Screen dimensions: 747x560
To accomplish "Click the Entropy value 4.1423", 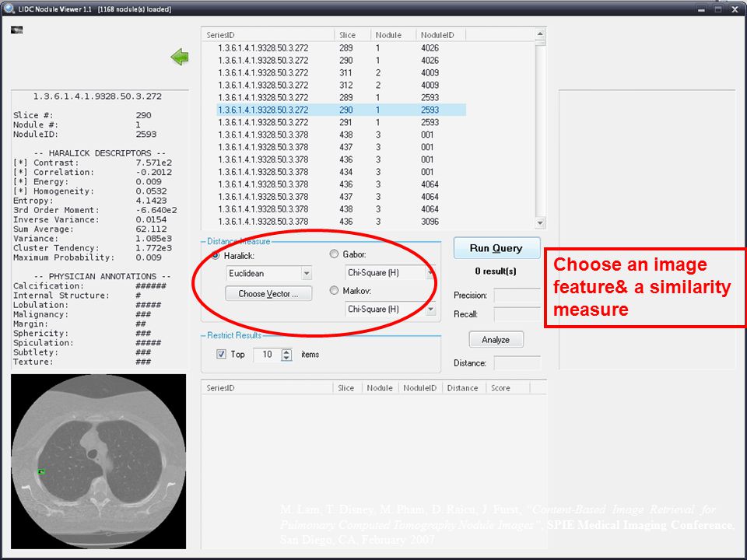I will 151,201.
